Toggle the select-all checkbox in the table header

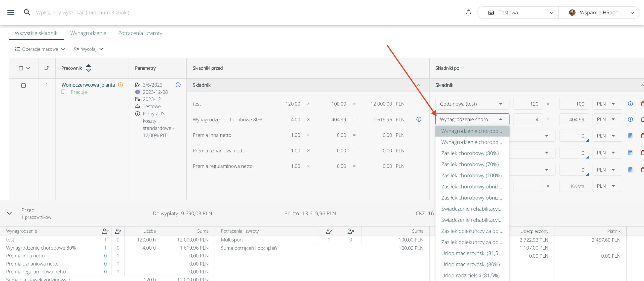(x=21, y=68)
